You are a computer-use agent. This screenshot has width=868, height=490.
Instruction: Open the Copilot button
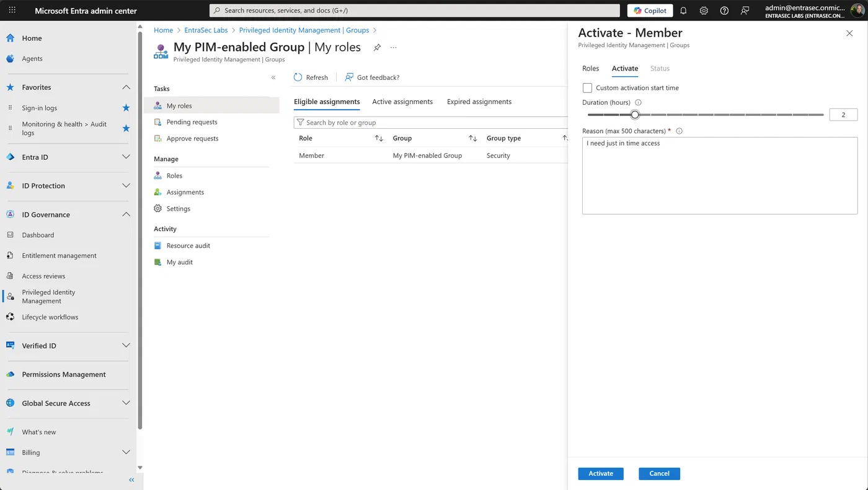click(650, 11)
